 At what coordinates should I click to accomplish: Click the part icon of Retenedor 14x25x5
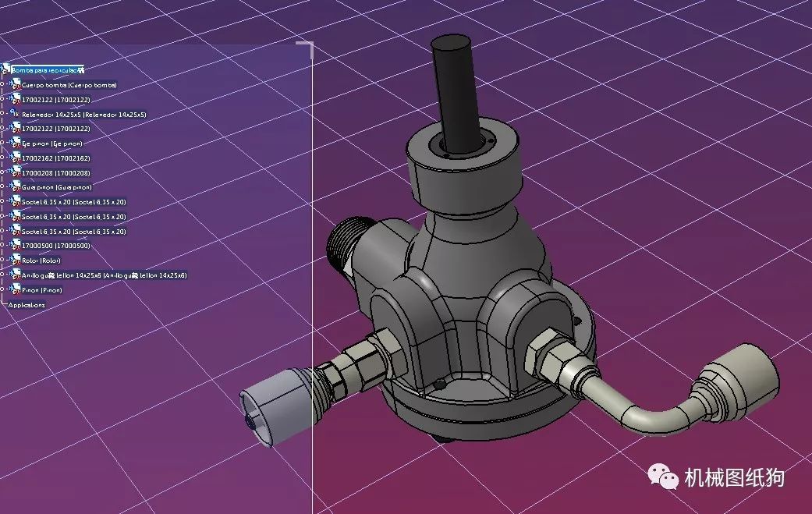click(x=16, y=114)
